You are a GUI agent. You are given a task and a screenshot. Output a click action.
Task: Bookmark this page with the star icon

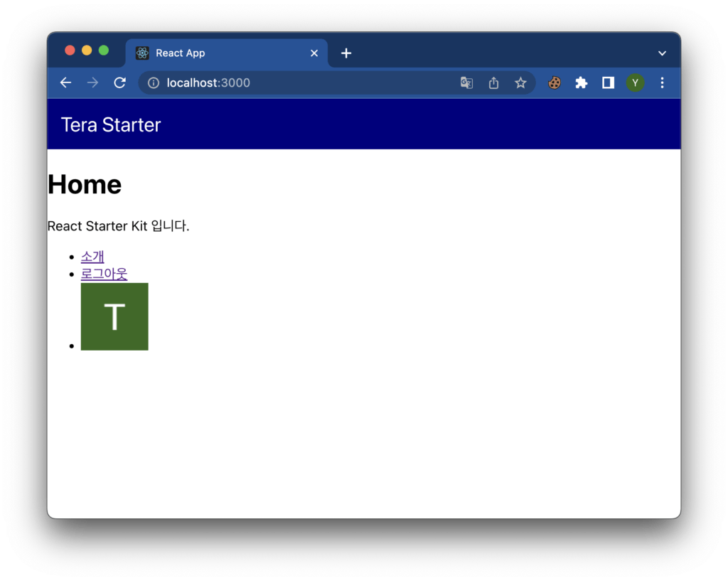pyautogui.click(x=520, y=83)
